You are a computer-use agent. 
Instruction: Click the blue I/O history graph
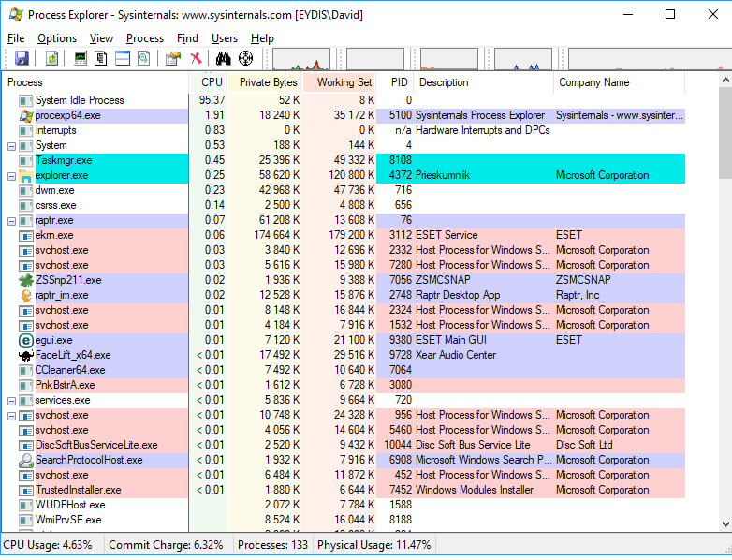(x=523, y=59)
